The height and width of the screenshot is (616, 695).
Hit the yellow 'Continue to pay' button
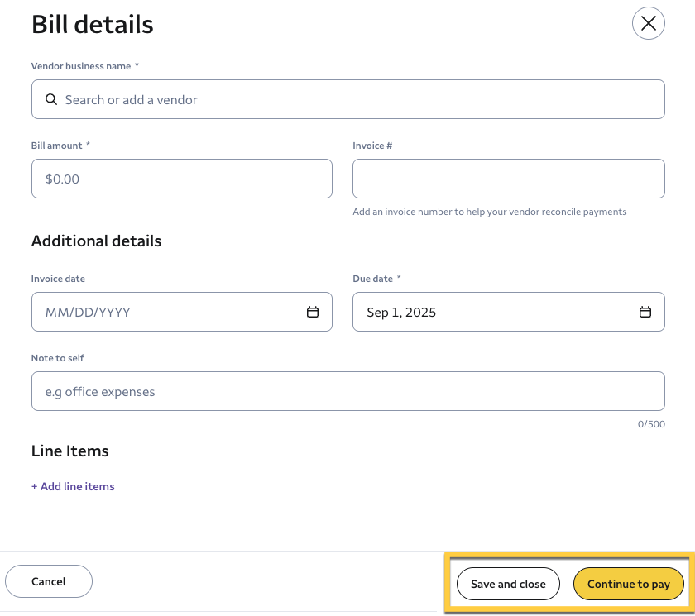point(628,584)
